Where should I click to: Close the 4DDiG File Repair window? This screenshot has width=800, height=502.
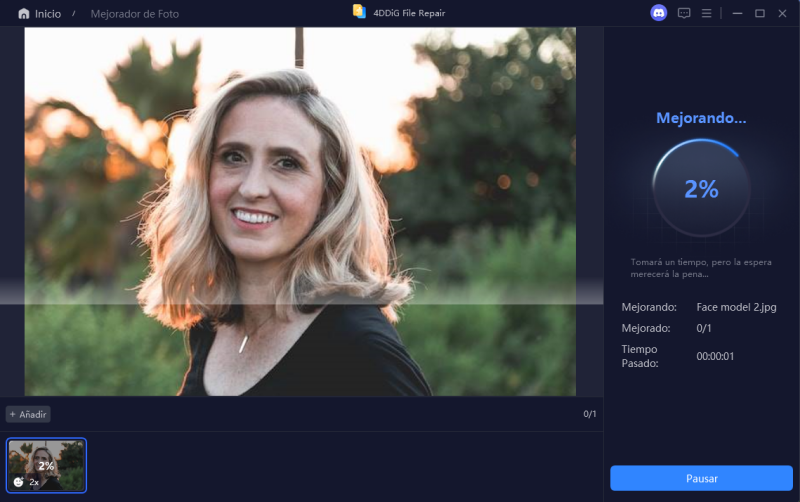[782, 13]
